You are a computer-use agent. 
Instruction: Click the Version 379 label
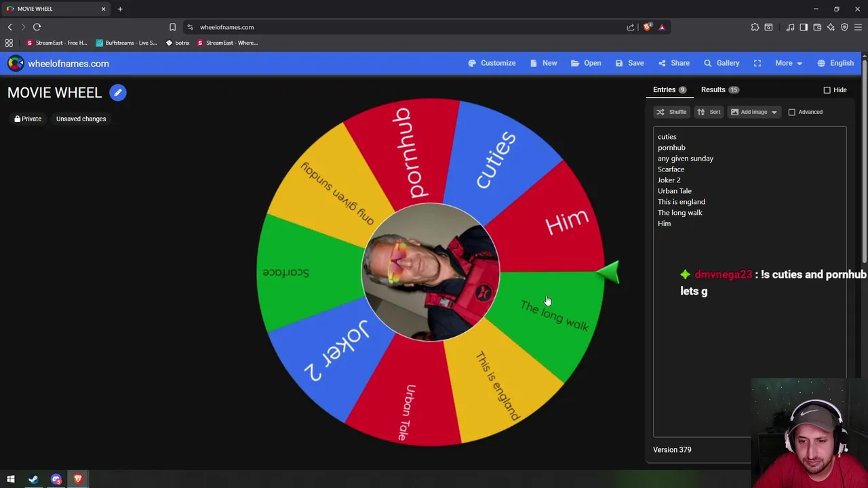click(672, 450)
